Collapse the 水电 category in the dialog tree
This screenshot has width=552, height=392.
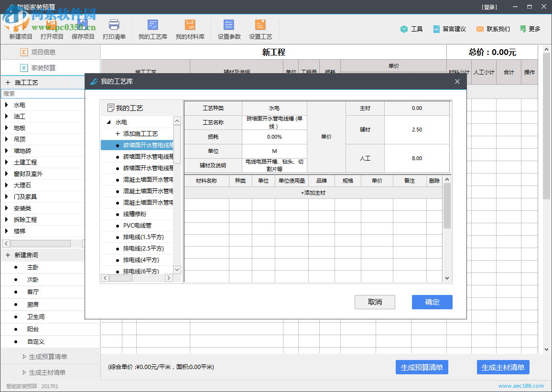pyautogui.click(x=108, y=122)
